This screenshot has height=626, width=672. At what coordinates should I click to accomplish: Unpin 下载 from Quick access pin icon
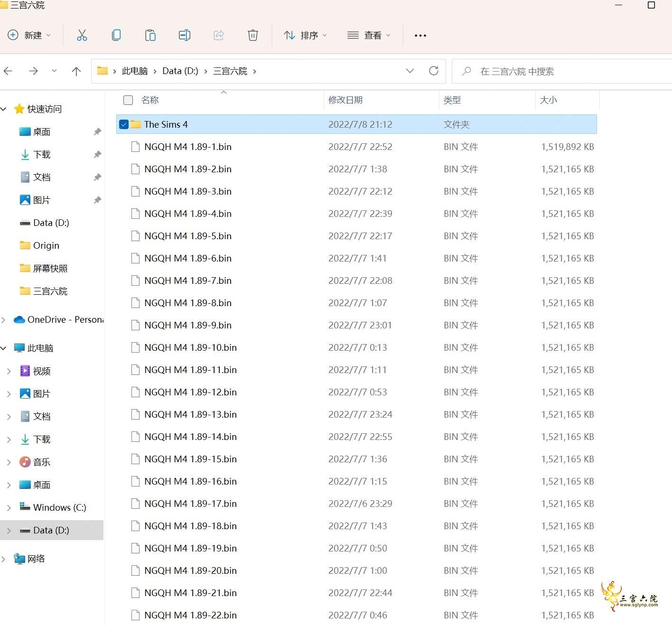click(x=97, y=154)
